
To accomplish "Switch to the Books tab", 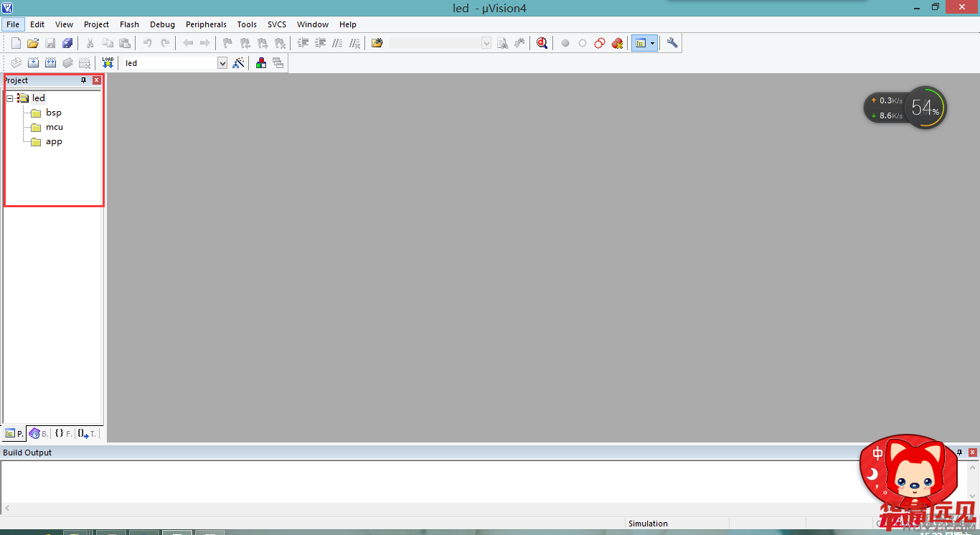I will pyautogui.click(x=38, y=434).
